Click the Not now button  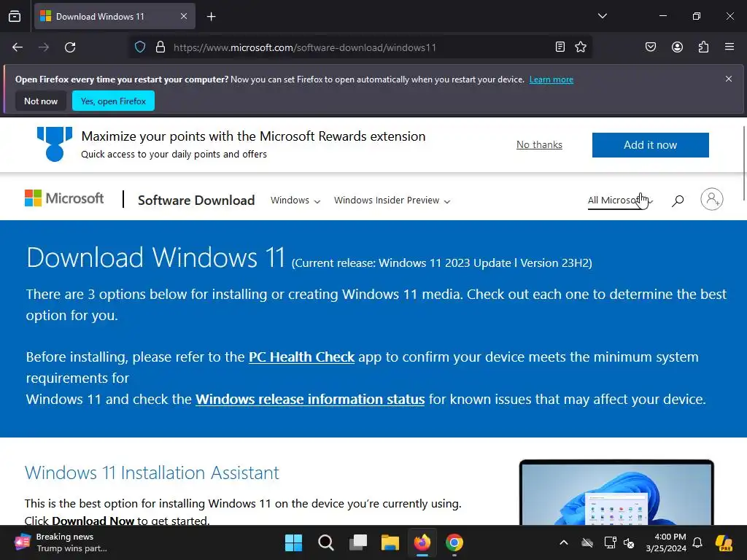(x=41, y=101)
